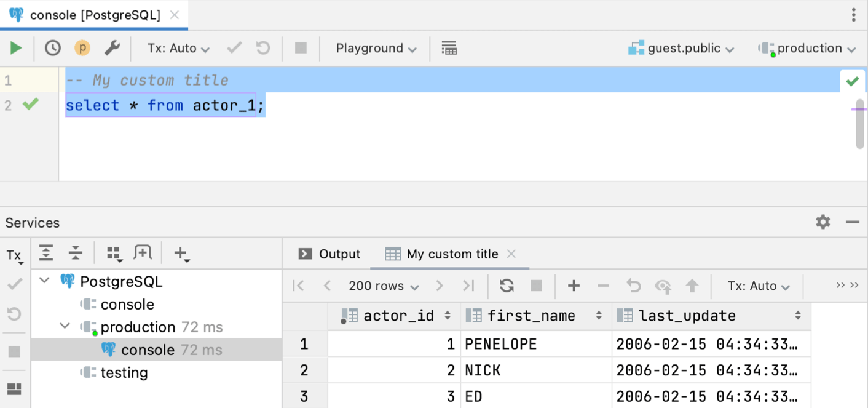This screenshot has height=408, width=868.
Task: Open the 200 rows page size dropdown
Action: (382, 286)
